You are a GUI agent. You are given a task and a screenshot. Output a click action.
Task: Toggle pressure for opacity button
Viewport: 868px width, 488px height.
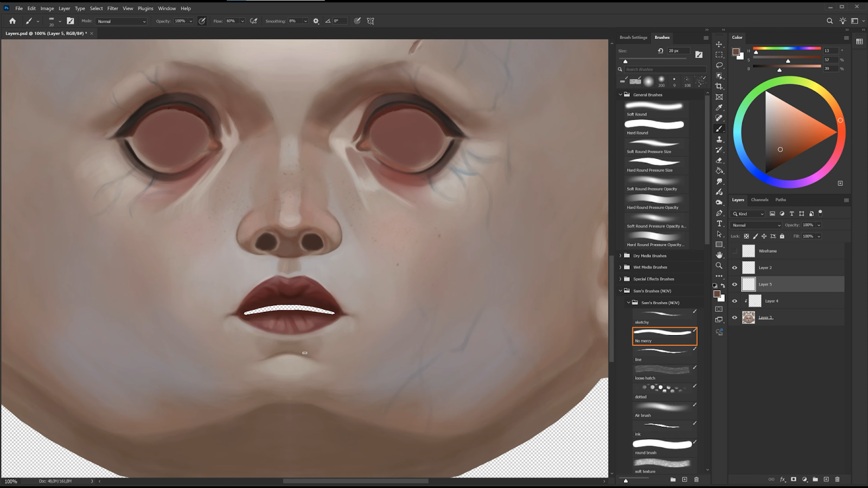(202, 21)
